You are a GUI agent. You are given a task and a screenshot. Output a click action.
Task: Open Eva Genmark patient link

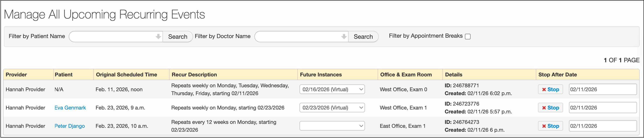(70, 108)
